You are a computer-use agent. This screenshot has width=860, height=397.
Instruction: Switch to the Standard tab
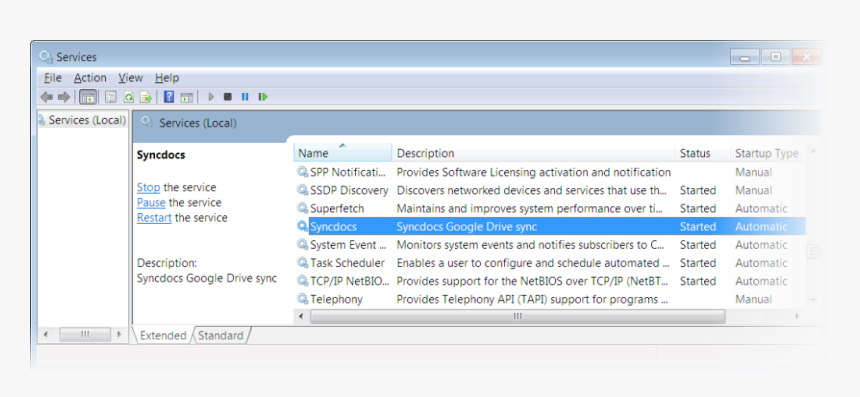tap(220, 336)
